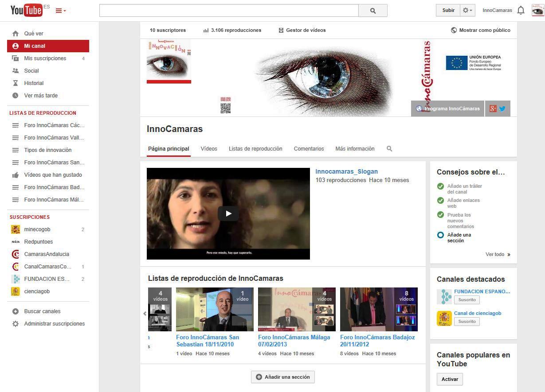Open FUNDACION ES... subscription in sidebar
The height and width of the screenshot is (392, 545).
48,279
